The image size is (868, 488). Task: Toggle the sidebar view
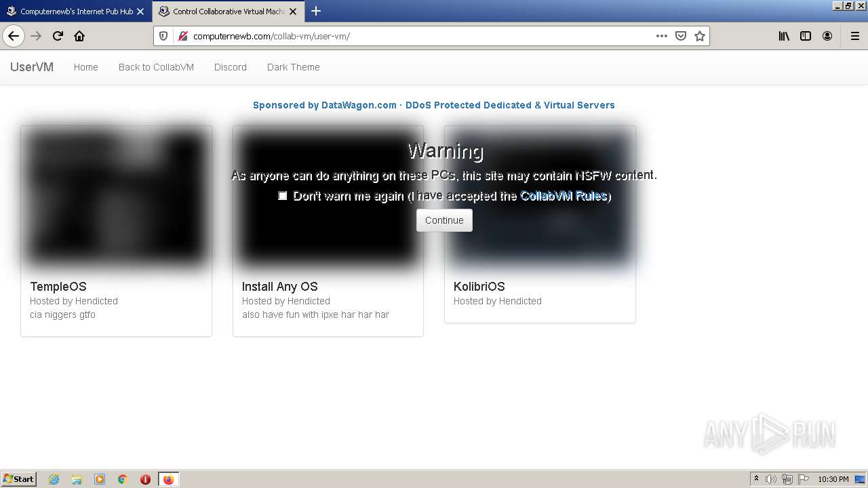(806, 36)
